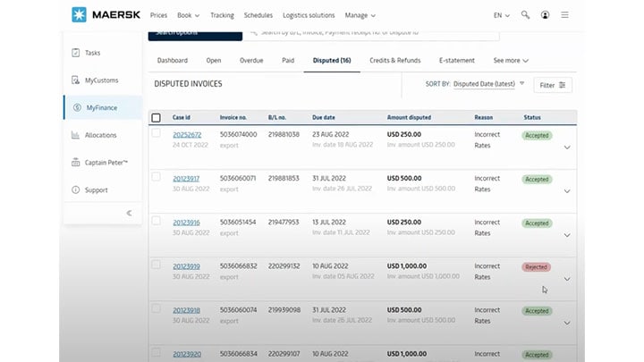
Task: Click the Rejected status badge
Action: click(x=536, y=266)
